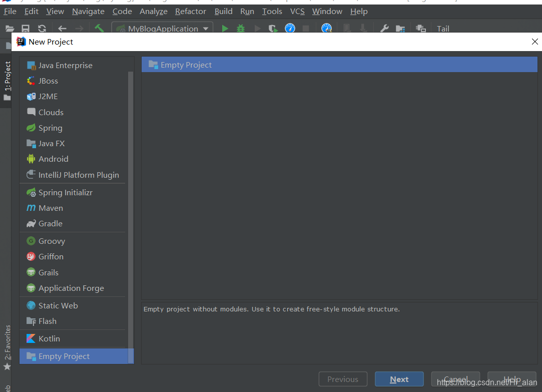
Task: Open the Build menu
Action: point(223,12)
